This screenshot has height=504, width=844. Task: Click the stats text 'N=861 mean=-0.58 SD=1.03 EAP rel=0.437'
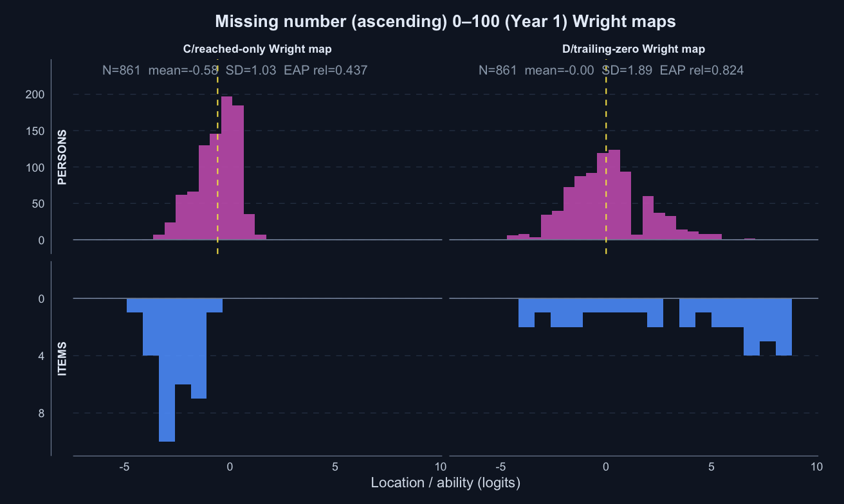pyautogui.click(x=235, y=71)
